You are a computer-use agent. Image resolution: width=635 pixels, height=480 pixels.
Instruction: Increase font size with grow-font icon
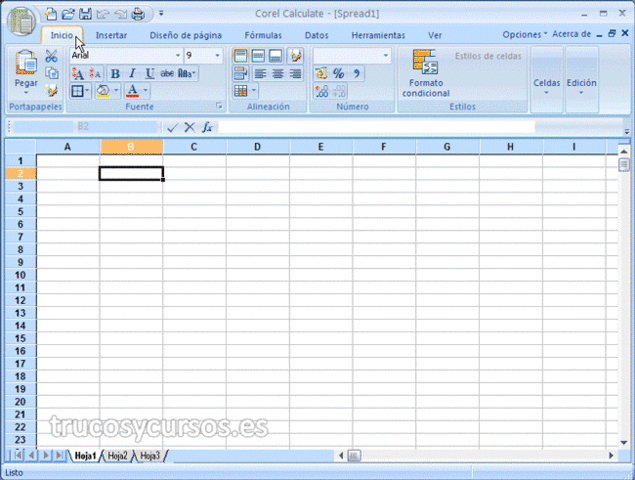click(x=77, y=73)
